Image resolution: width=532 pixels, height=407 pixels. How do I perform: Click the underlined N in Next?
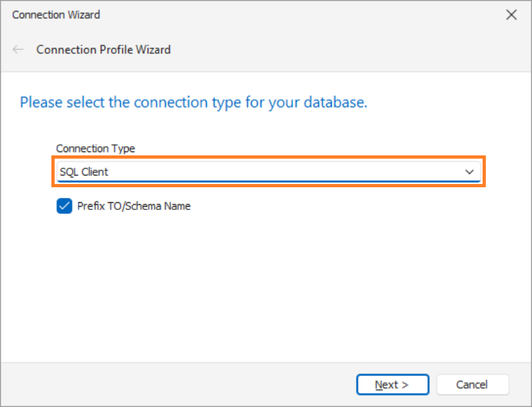[x=379, y=385]
